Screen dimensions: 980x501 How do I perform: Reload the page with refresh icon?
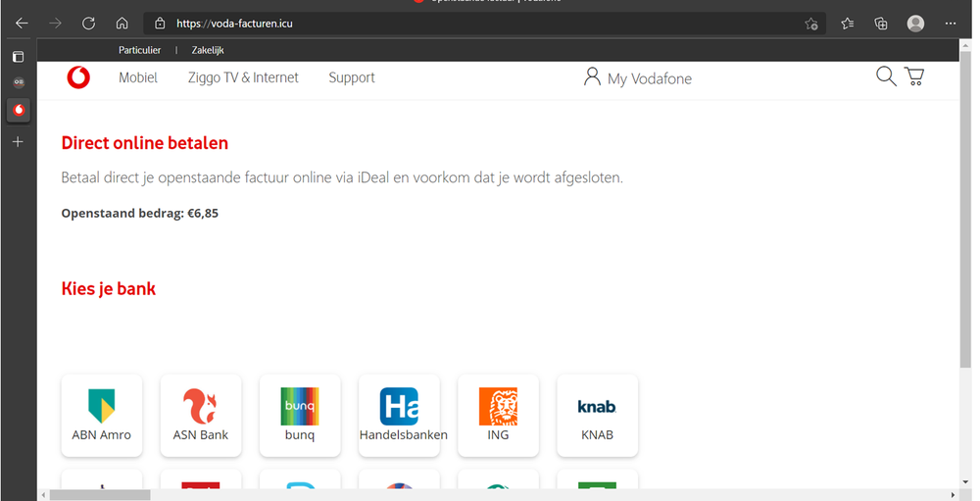click(89, 24)
